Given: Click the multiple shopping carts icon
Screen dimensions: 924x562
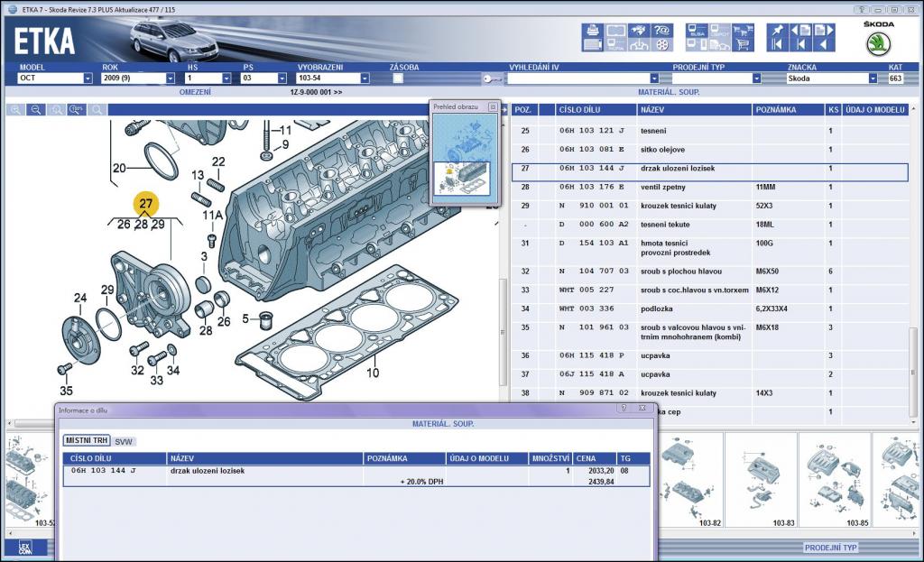Looking at the screenshot, I should (743, 31).
